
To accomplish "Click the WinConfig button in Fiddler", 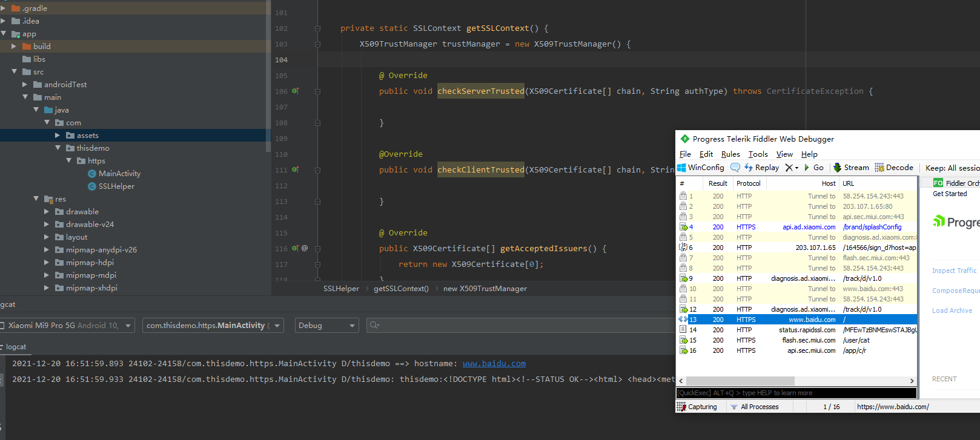I will tap(701, 168).
